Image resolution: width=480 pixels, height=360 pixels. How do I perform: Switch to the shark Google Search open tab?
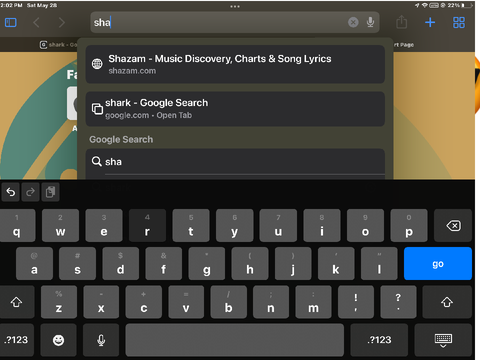[235, 109]
